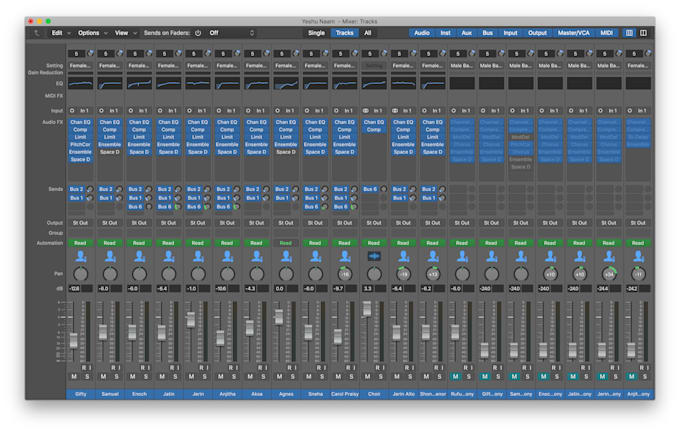Screen dimensions: 680x433
Task: Open the Edit dropdown menu
Action: click(61, 33)
